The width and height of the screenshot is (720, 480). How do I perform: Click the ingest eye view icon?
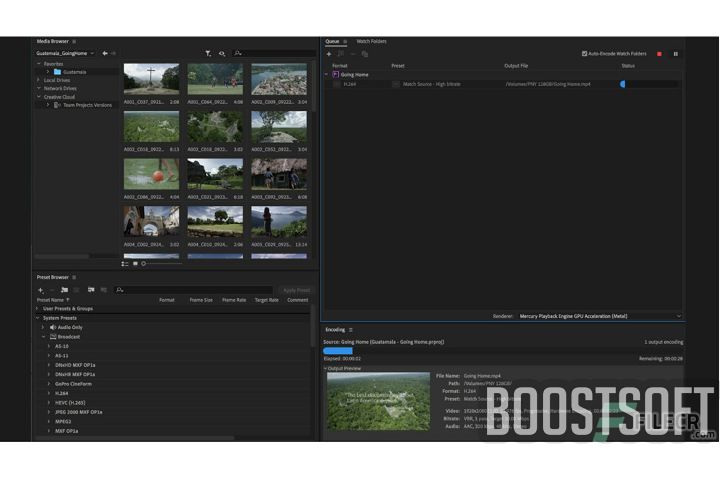pos(222,53)
